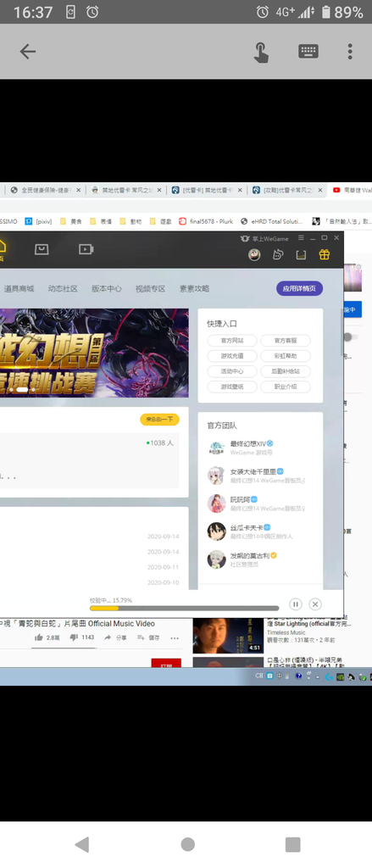Tap the back arrow in remote app bar
Viewport: 372px width, 868px height.
(x=27, y=52)
